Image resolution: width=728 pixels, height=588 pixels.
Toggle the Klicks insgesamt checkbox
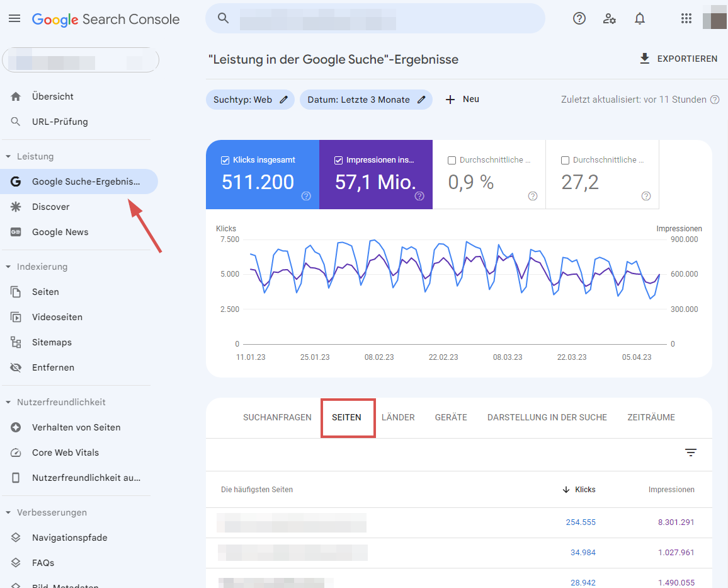pos(225,160)
